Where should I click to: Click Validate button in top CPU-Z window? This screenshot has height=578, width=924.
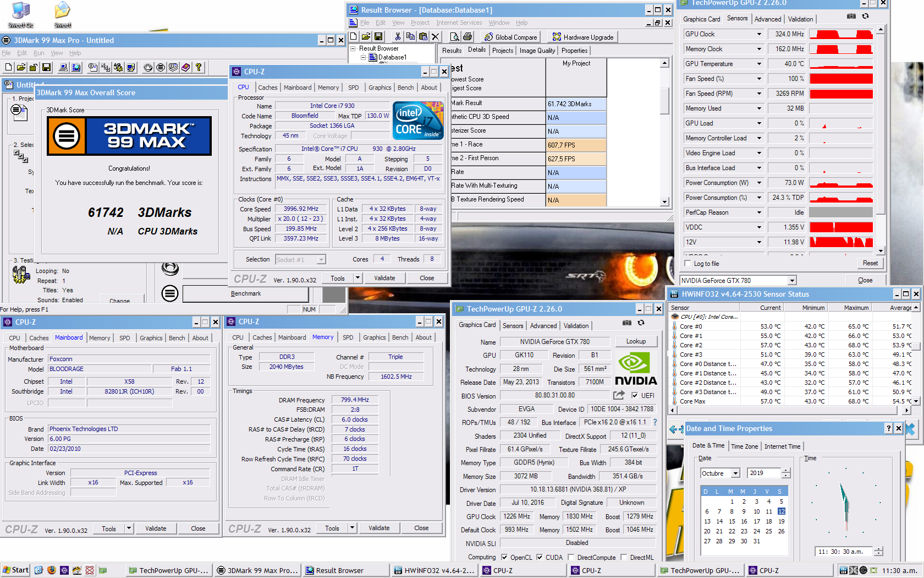(384, 278)
